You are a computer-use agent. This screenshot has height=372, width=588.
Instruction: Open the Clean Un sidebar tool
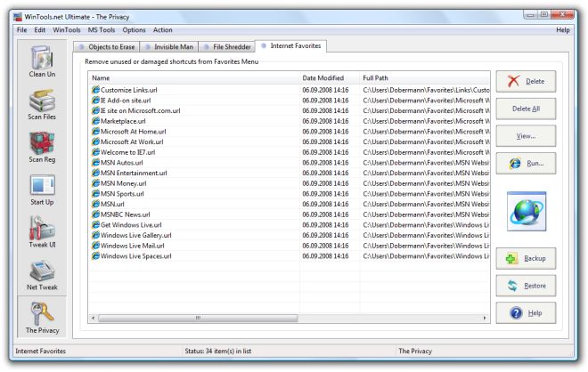[x=42, y=62]
